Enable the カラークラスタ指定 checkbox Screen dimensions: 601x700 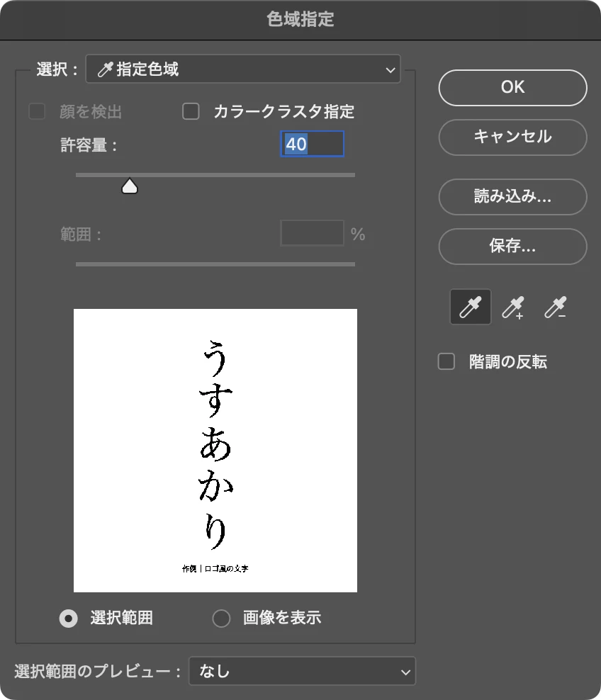click(191, 111)
